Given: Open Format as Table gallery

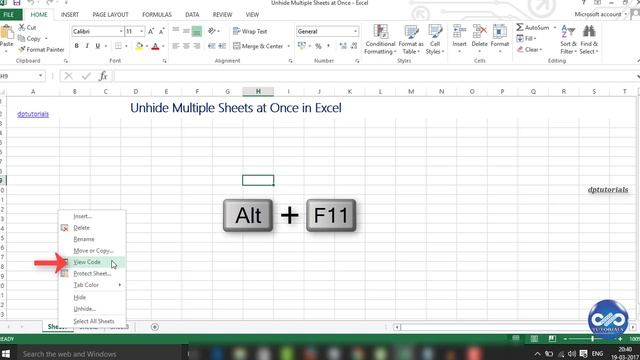Looking at the screenshot, I should (411, 39).
